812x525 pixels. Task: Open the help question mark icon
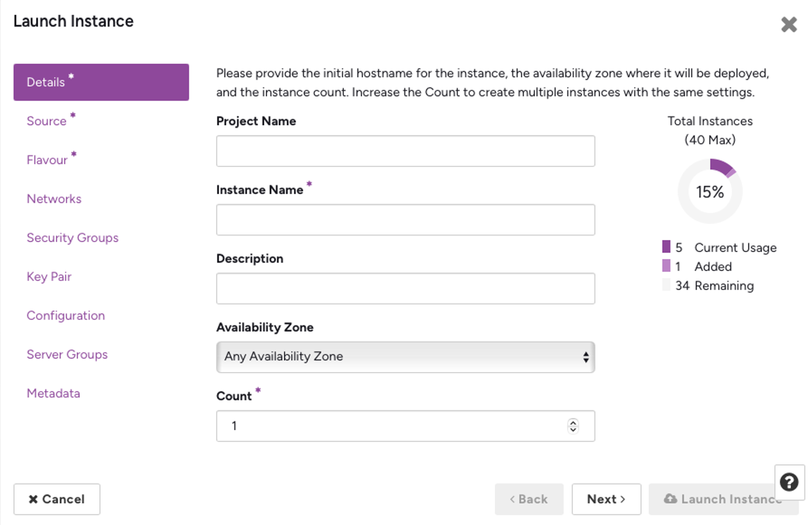[789, 482]
